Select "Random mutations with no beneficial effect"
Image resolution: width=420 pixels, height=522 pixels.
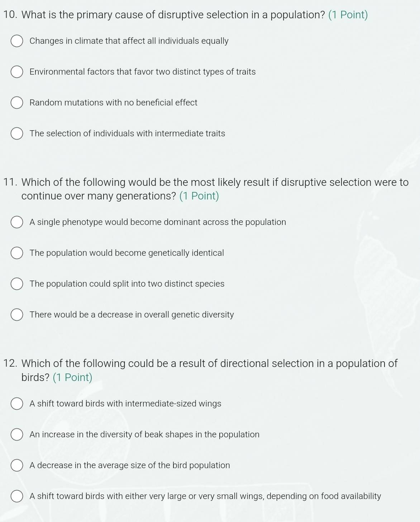coord(17,103)
